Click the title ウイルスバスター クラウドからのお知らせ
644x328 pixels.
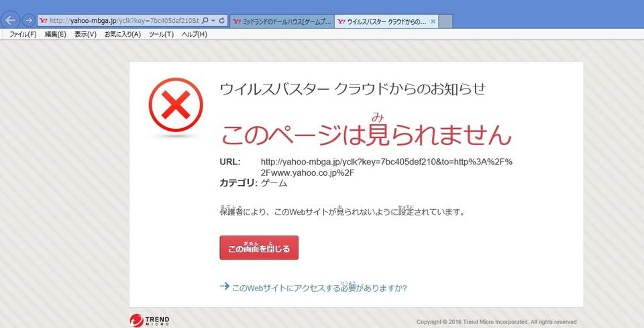(352, 89)
